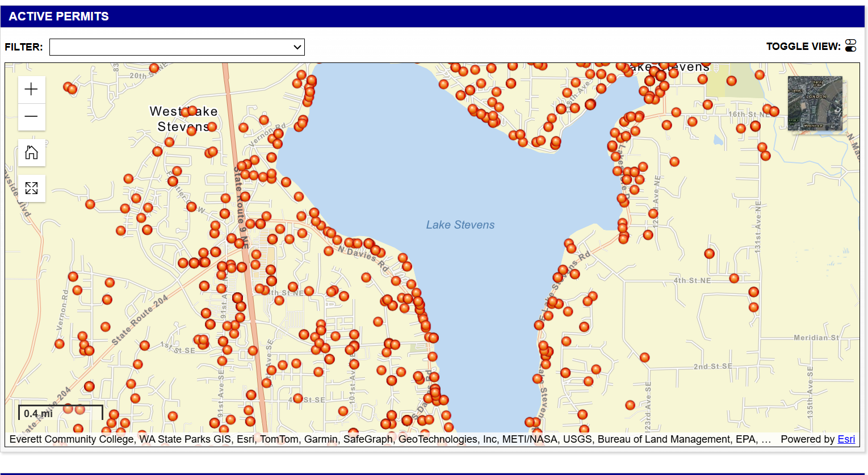
Task: Expand the truncated map attribution text
Action: [766, 439]
